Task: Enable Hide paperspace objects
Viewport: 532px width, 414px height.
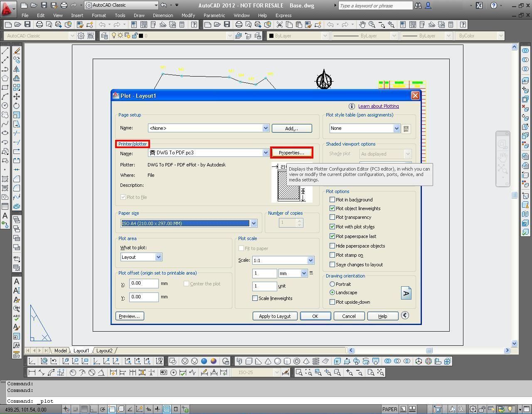Action: (x=332, y=246)
